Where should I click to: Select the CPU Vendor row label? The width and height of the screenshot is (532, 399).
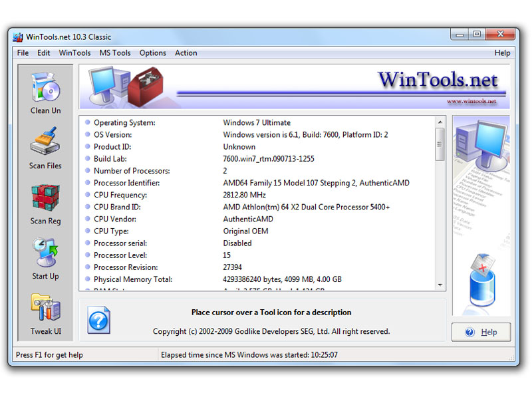tap(115, 219)
